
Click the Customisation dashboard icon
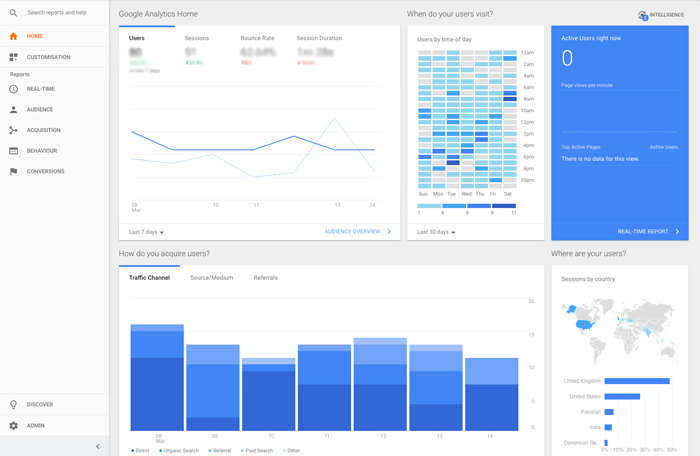(x=13, y=57)
